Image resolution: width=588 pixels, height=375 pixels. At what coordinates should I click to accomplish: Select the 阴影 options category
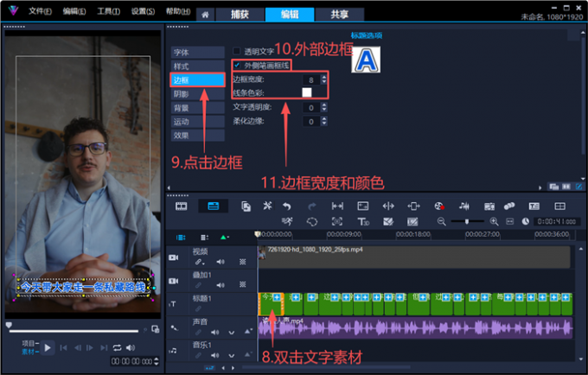pos(198,94)
